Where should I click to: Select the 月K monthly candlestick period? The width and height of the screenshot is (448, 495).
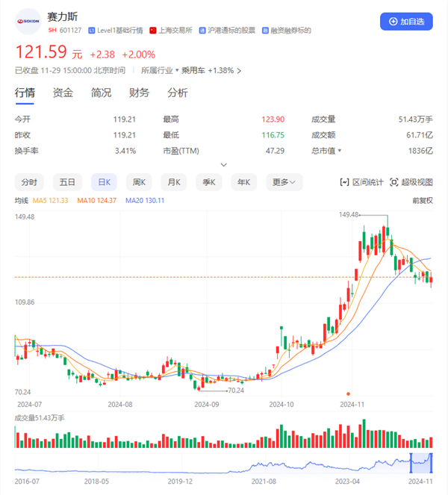coord(173,181)
